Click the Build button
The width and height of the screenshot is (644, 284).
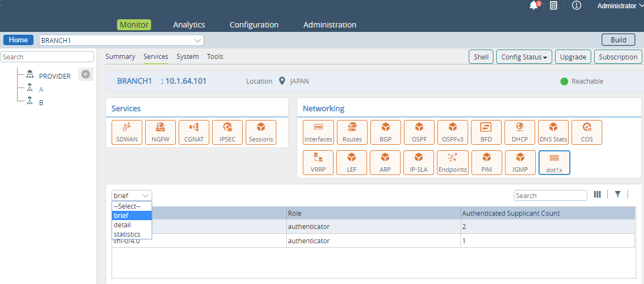618,40
